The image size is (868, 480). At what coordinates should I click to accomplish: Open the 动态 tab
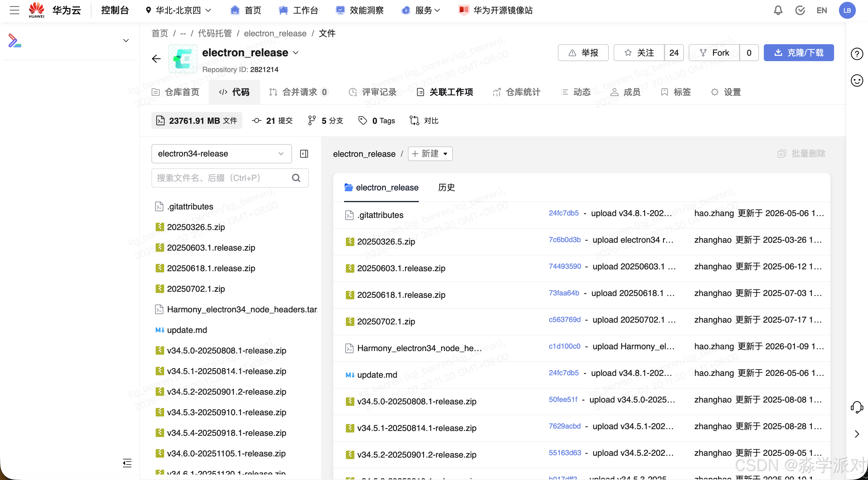pos(575,92)
